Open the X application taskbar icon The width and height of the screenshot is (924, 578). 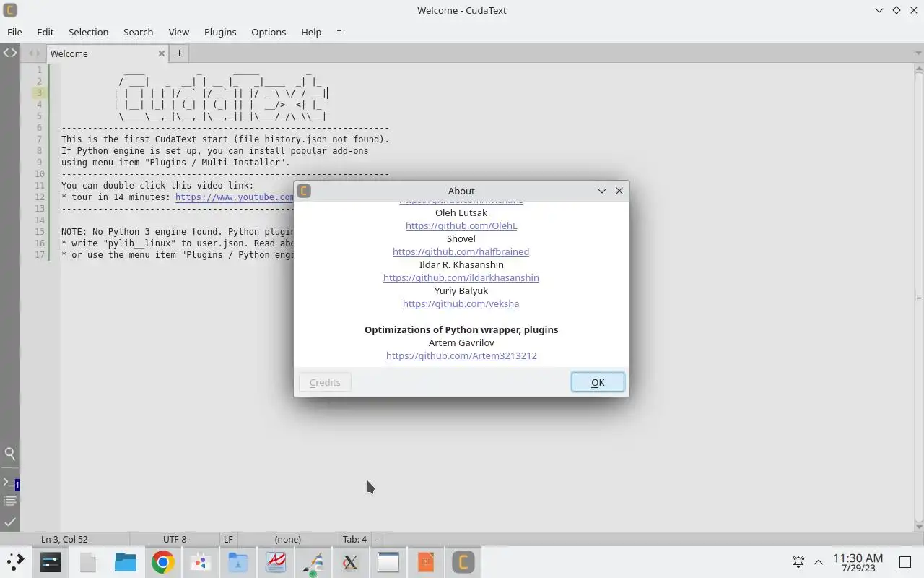[351, 561]
